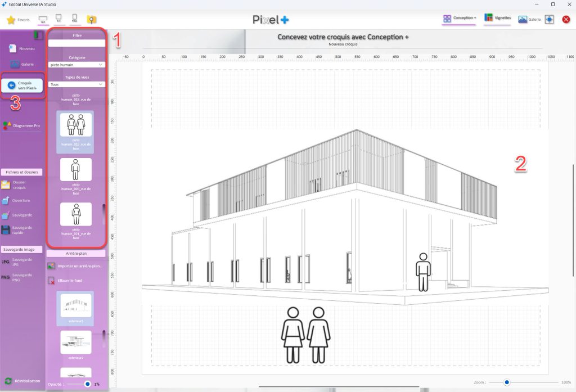Open the Conception + tab
The height and width of the screenshot is (392, 576).
[460, 18]
